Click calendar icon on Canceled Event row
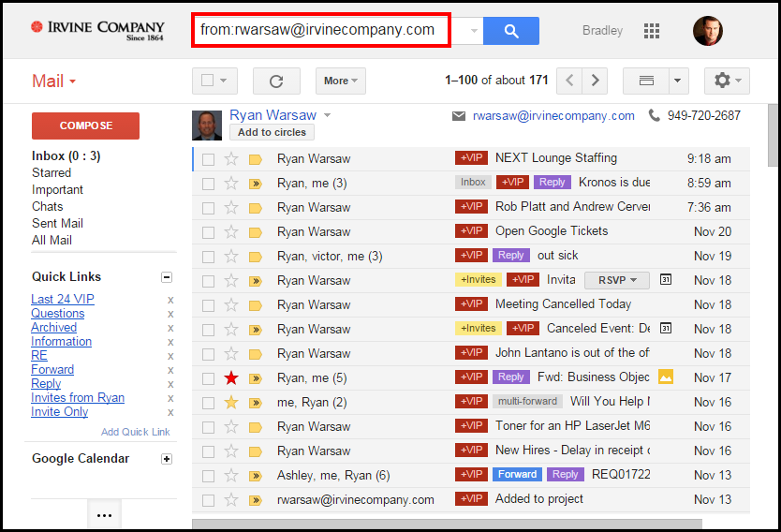 click(x=666, y=328)
